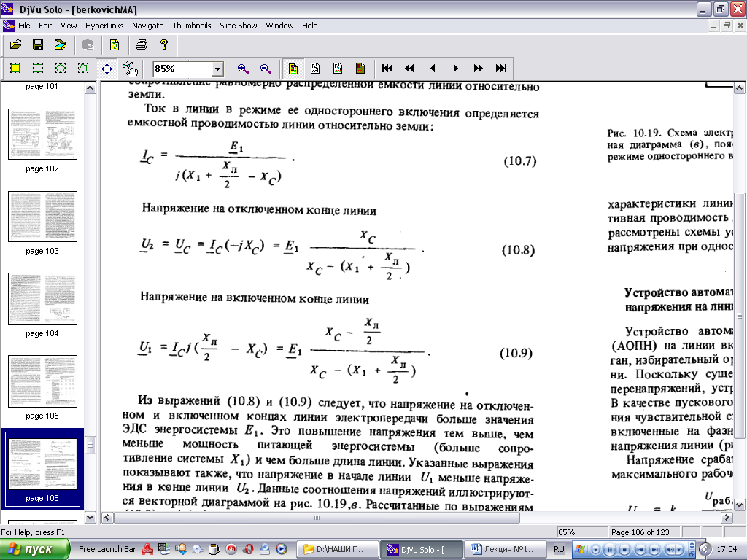Select the highlighted page 106 thumbnail
This screenshot has height=560, width=747.
[42, 464]
